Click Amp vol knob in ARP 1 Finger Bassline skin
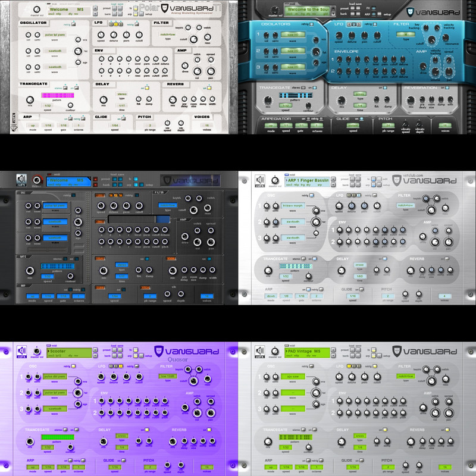Image resolution: width=476 pixels, height=476 pixels. pos(435,242)
